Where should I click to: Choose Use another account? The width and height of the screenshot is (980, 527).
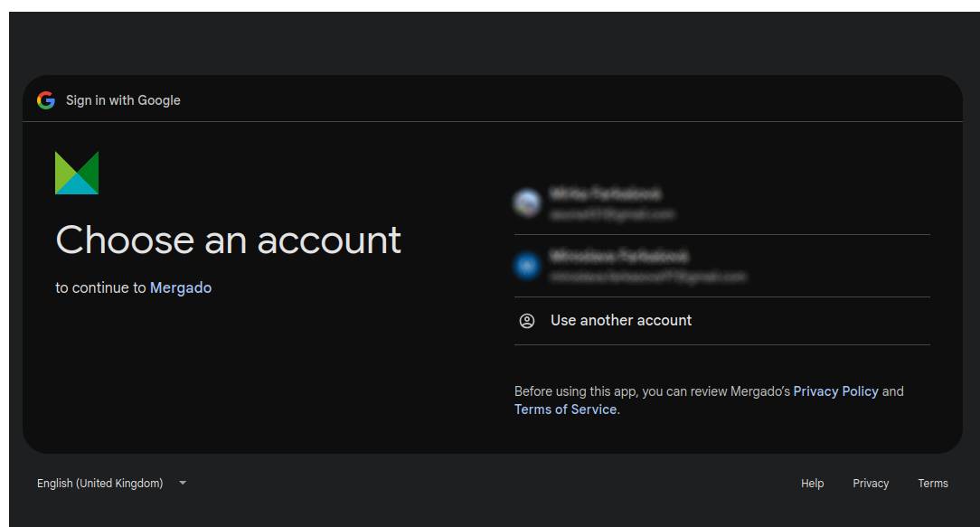(x=721, y=321)
